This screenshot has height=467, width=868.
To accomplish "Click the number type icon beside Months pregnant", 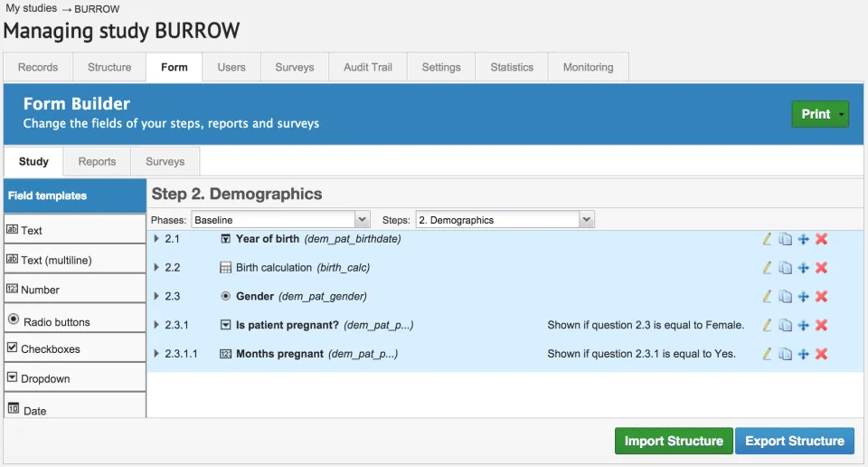I will (225, 354).
